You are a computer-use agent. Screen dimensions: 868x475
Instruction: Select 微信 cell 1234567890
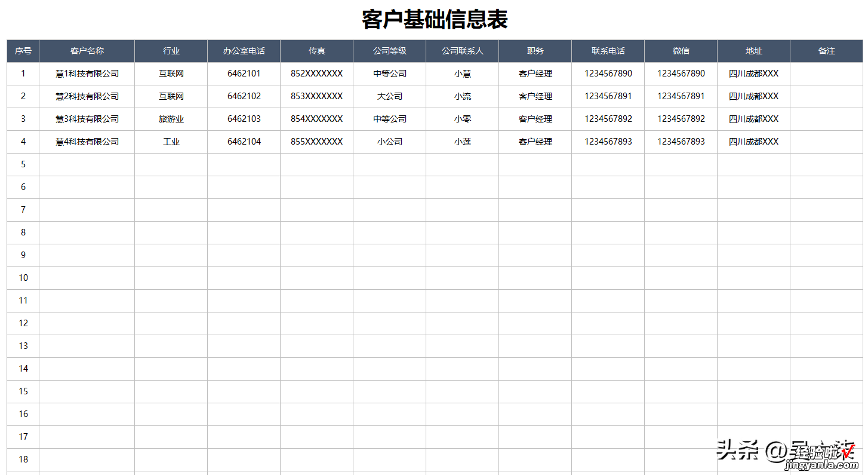(x=681, y=73)
